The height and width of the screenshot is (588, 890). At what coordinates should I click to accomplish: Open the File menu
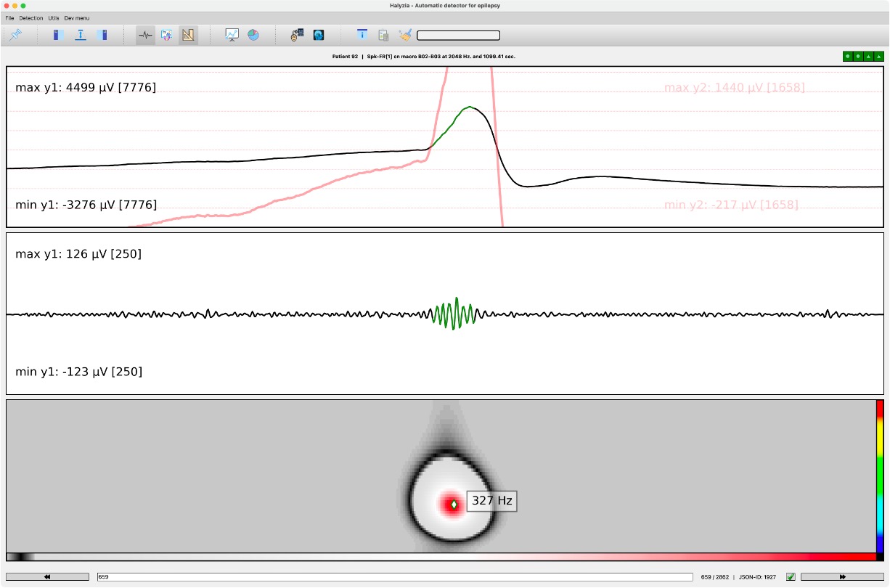[9, 17]
